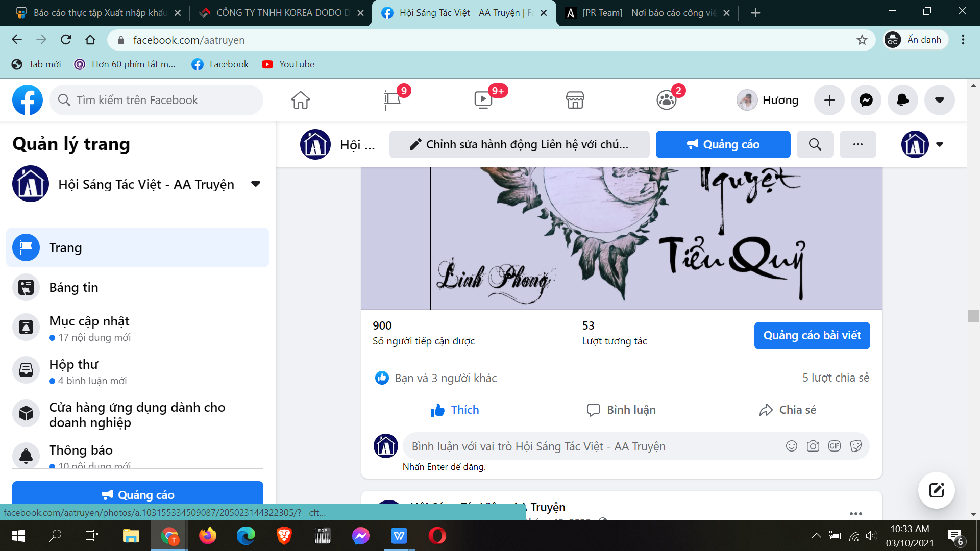Expand the Hội Sáng Tác Việt page switcher arrow
The width and height of the screenshot is (980, 551).
(x=256, y=184)
